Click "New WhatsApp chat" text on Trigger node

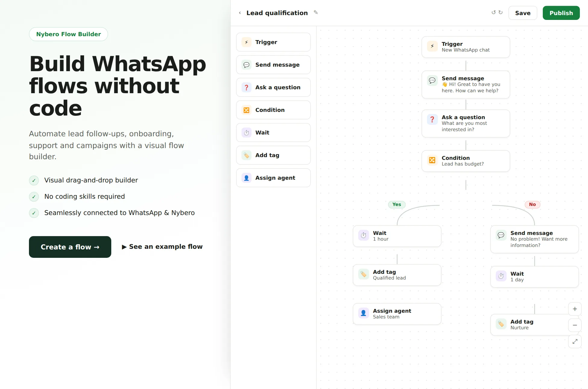point(466,50)
